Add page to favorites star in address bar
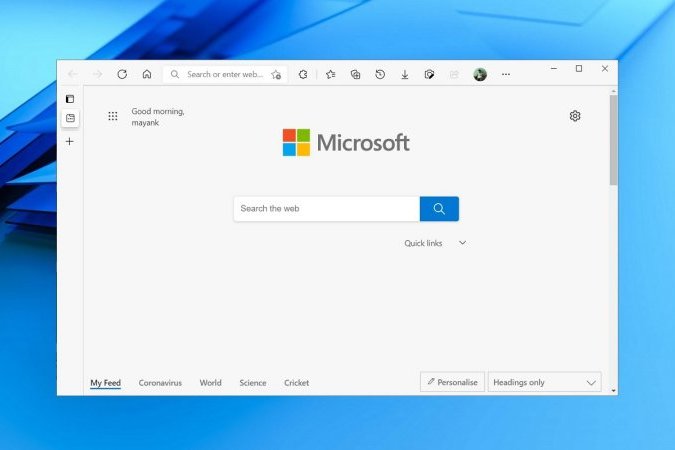The height and width of the screenshot is (450, 675). click(276, 74)
